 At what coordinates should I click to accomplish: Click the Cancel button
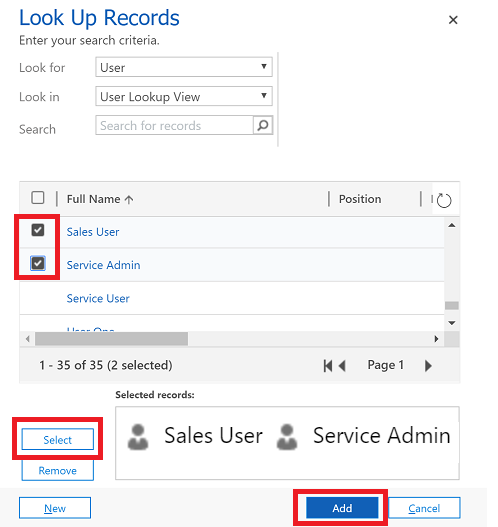424,508
